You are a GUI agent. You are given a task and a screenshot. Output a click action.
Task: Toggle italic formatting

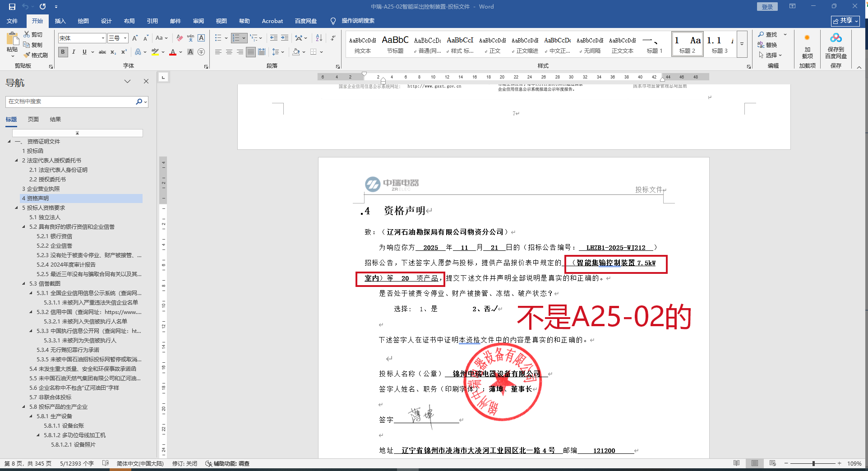pos(74,52)
